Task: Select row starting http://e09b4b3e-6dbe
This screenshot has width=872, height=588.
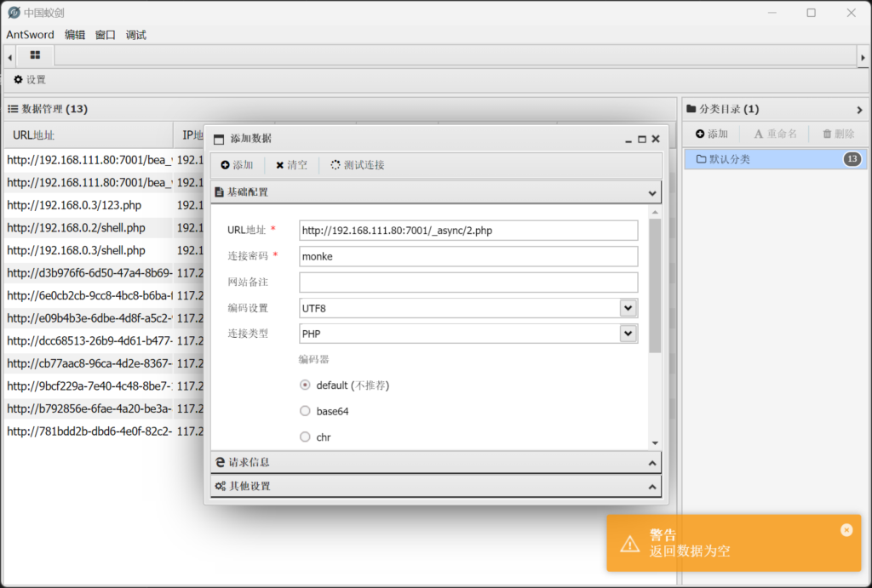Action: (104, 318)
